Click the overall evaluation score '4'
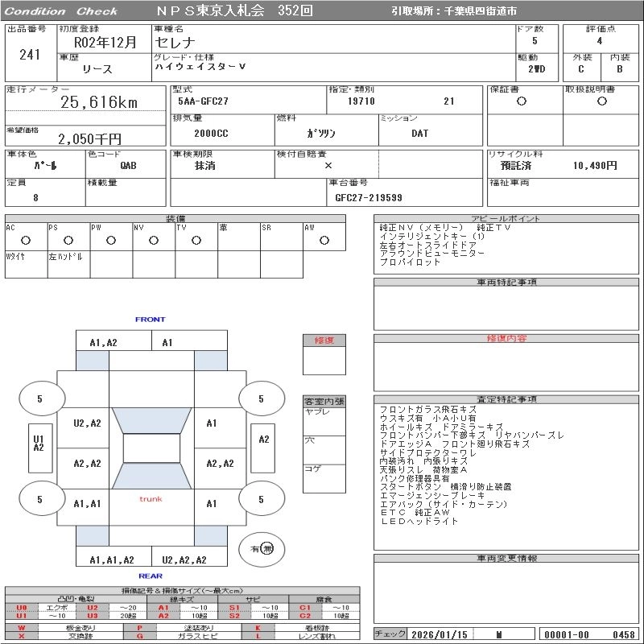Screen dimensions: 644x644 point(600,41)
